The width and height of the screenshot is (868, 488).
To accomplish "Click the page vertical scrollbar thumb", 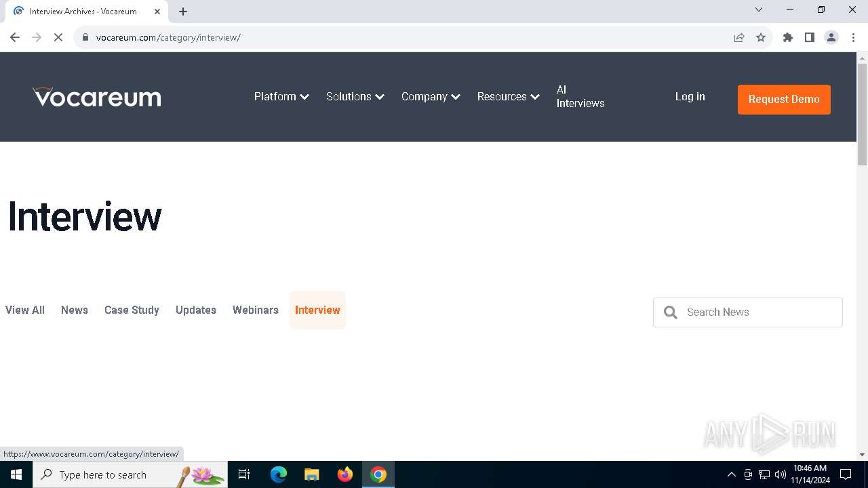I will [863, 114].
